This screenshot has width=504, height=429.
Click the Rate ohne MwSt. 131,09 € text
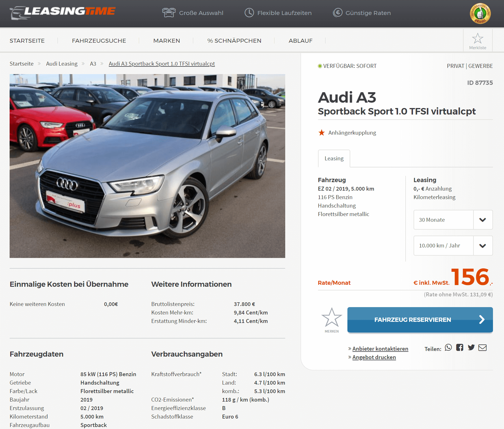458,294
